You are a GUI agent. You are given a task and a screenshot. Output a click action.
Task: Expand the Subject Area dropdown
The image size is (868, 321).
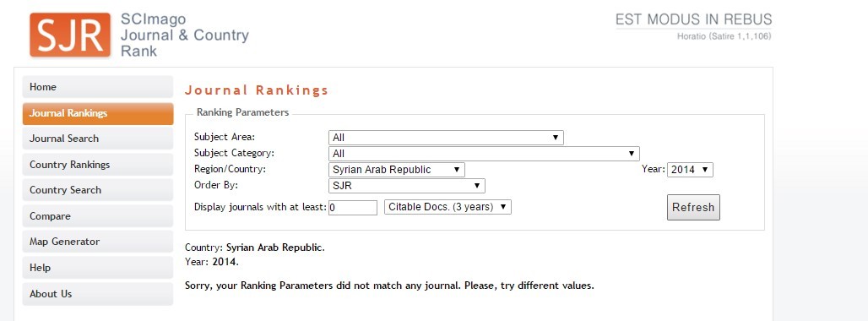pyautogui.click(x=446, y=138)
